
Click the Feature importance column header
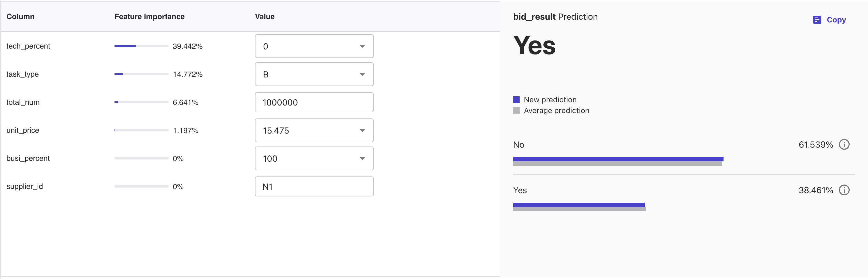149,16
